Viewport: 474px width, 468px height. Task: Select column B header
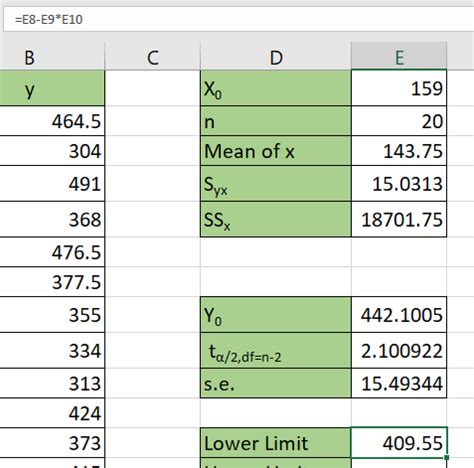pos(52,57)
